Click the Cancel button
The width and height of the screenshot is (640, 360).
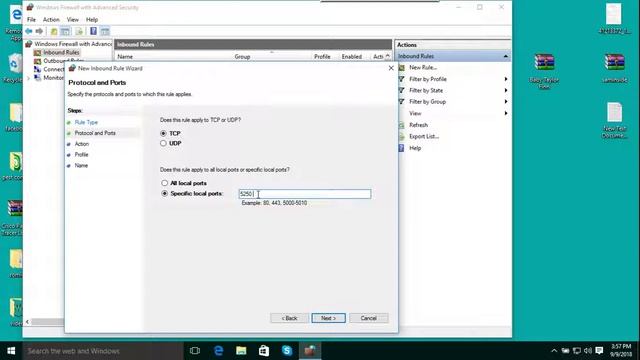coord(369,318)
